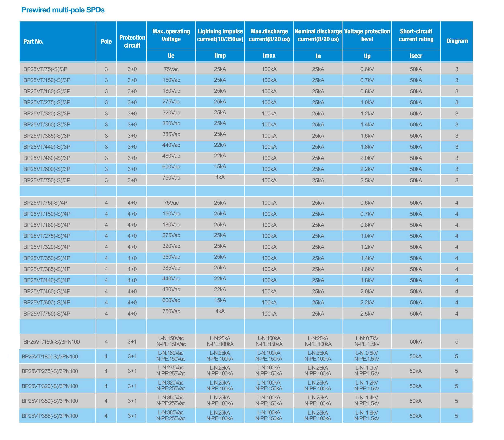Viewport: 504px width, 440px height.
Task: Select part number BP25VT/275(-S)/4P
Action: pos(47,236)
